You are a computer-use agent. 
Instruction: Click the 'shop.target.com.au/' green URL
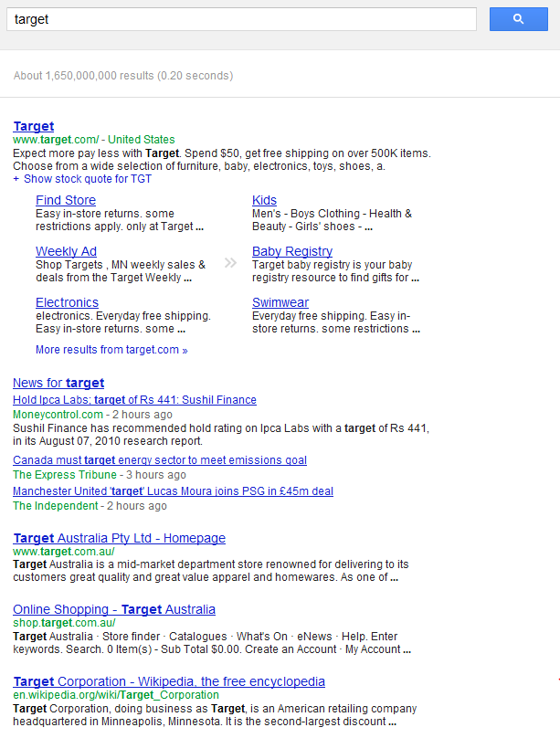tap(64, 623)
